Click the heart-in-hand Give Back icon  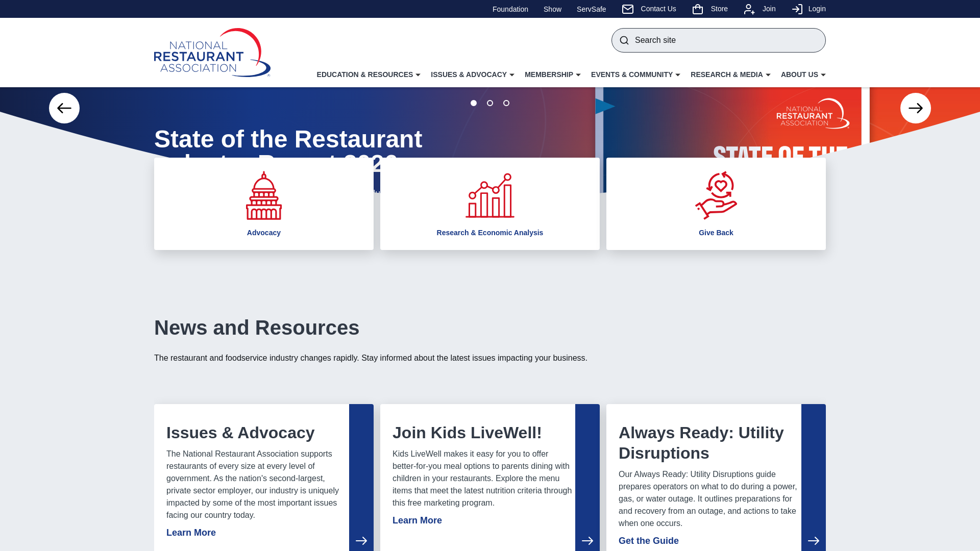[716, 195]
